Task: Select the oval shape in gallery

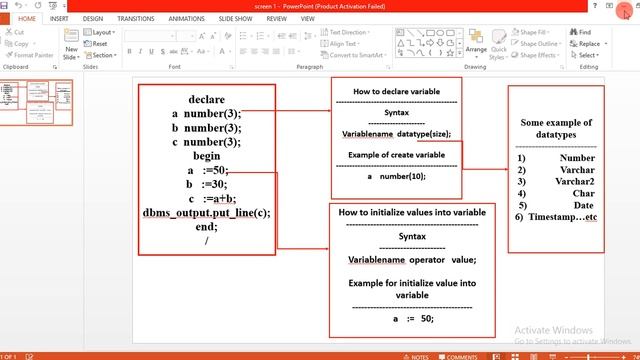Action: pos(440,33)
